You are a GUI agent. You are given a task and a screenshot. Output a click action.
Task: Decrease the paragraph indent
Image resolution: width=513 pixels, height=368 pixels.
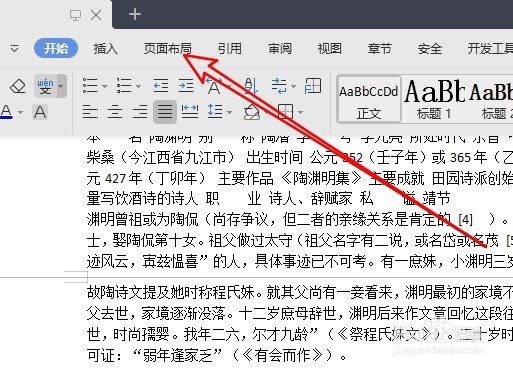click(161, 86)
